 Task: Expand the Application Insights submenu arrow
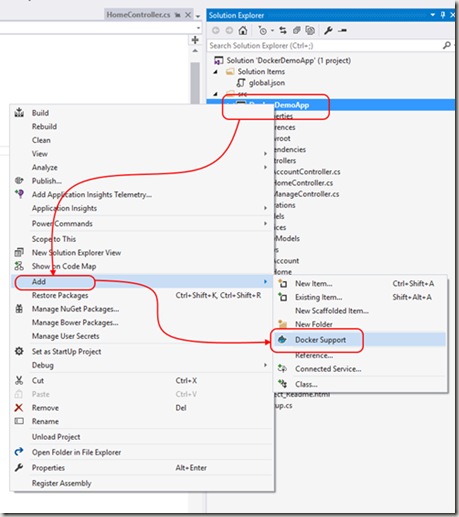(x=266, y=208)
